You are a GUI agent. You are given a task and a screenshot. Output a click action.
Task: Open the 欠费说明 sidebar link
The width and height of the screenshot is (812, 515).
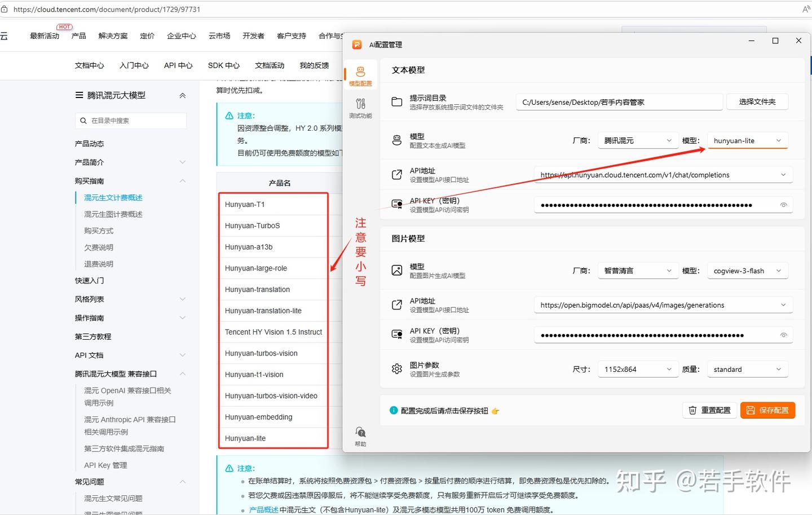pos(99,247)
